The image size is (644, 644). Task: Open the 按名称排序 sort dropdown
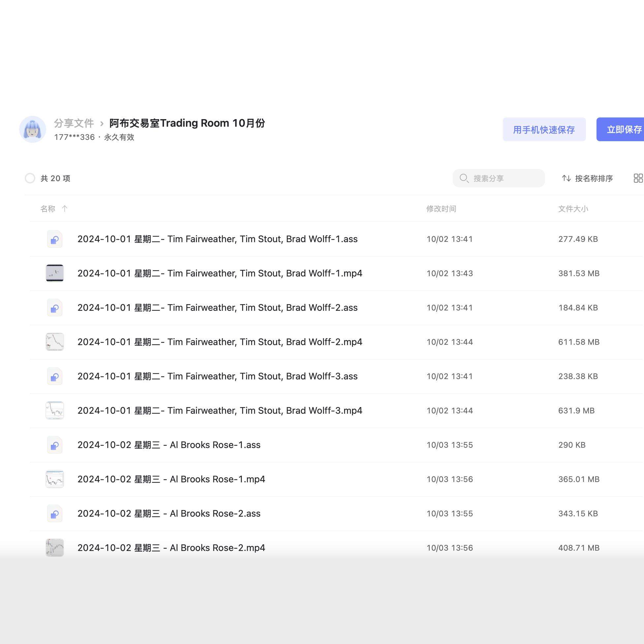587,178
